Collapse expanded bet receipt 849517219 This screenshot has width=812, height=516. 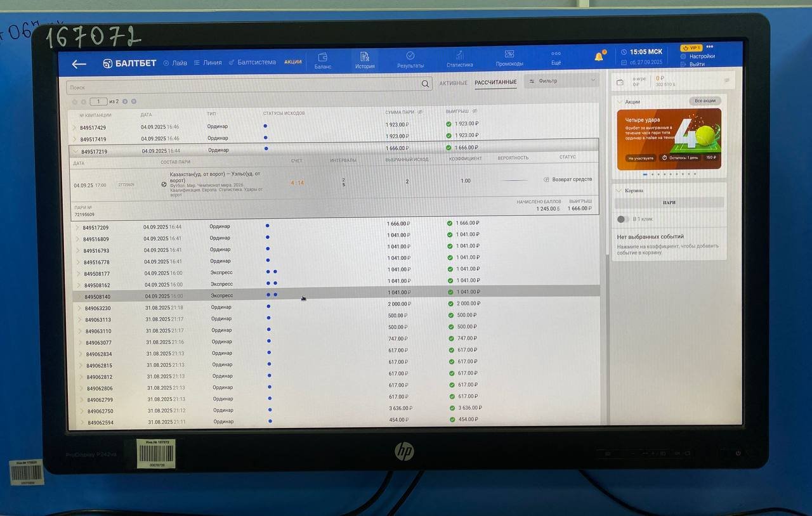pyautogui.click(x=75, y=152)
